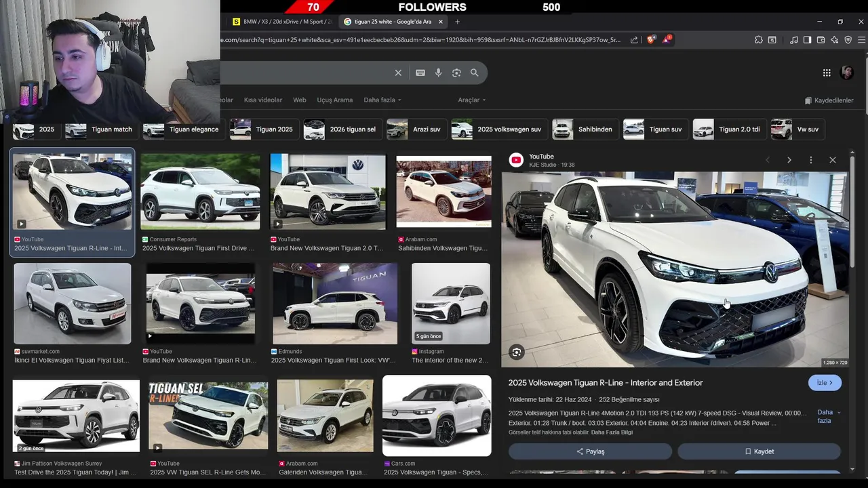The width and height of the screenshot is (868, 488).
Task: Select the Sahibinden chip
Action: 584,129
